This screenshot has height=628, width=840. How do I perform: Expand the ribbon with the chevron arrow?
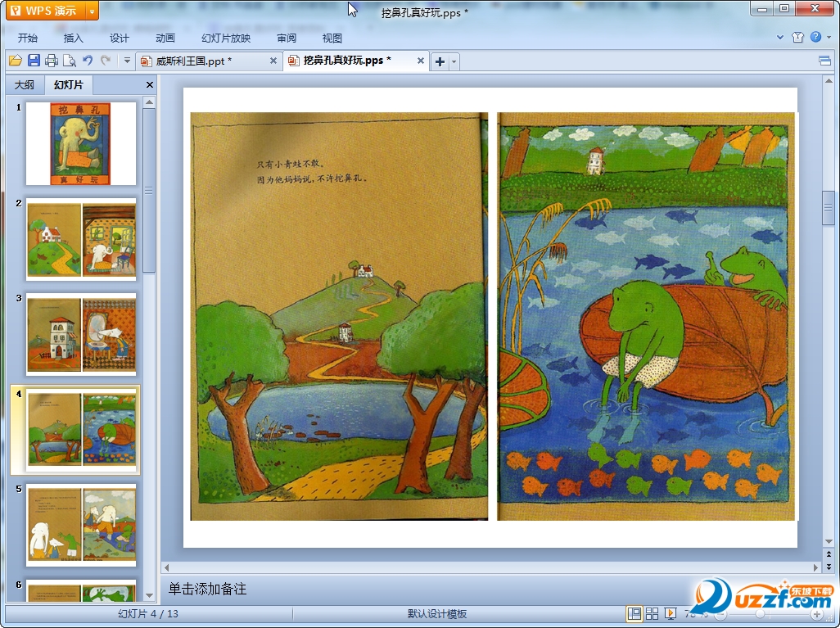click(x=780, y=38)
